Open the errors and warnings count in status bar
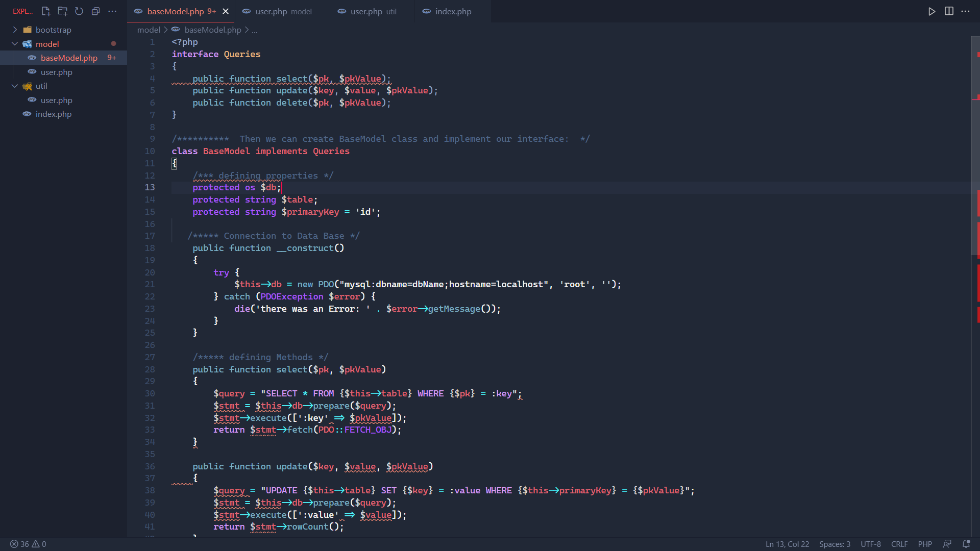This screenshot has width=980, height=551. (x=28, y=544)
